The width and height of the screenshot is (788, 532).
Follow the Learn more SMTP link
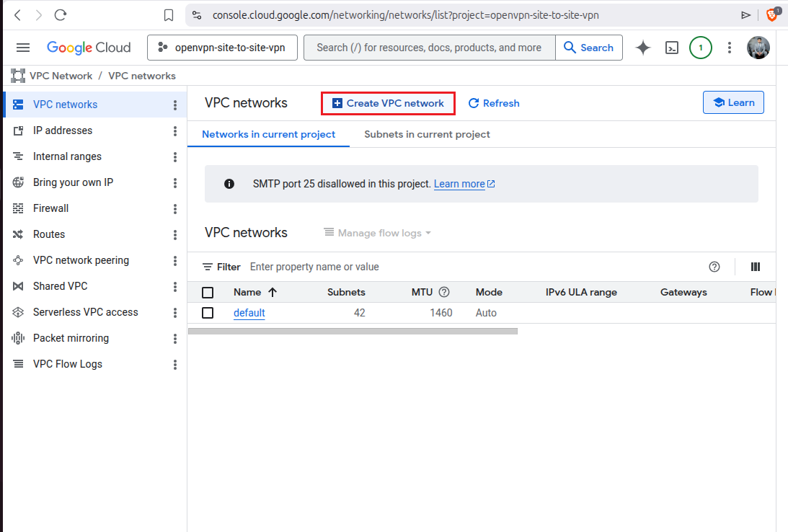point(464,184)
